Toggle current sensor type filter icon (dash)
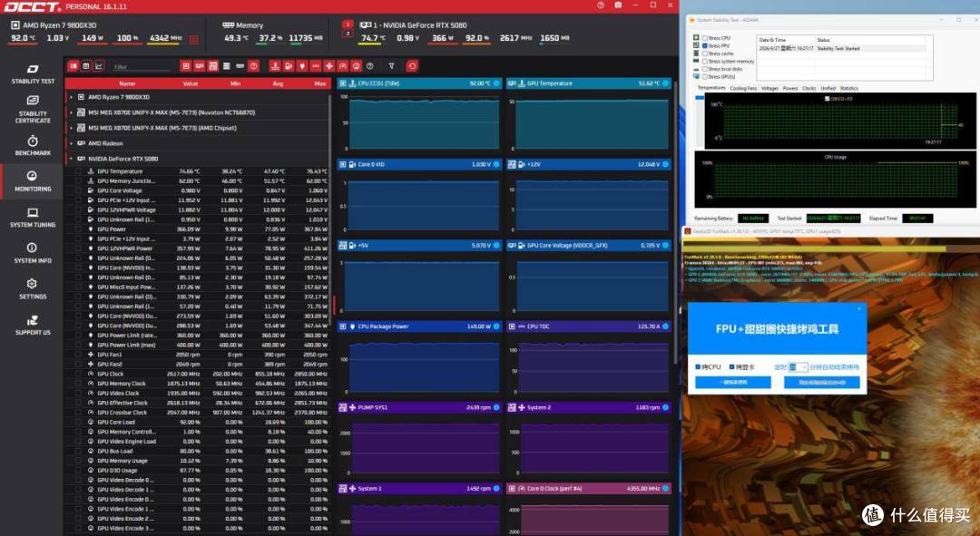Viewport: 980px width, 536px height. click(x=316, y=66)
